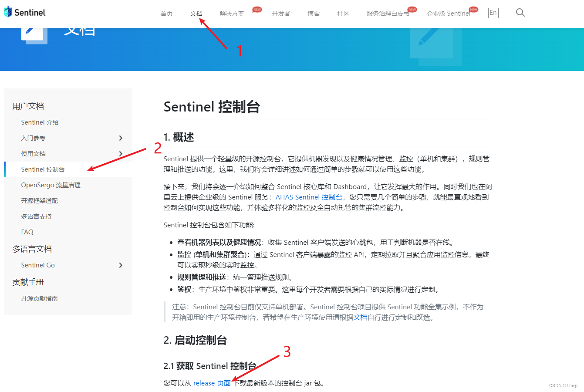Screen dimensions: 584x392
Task: Open the 企业版 Sentinel nav item
Action: click(x=449, y=14)
